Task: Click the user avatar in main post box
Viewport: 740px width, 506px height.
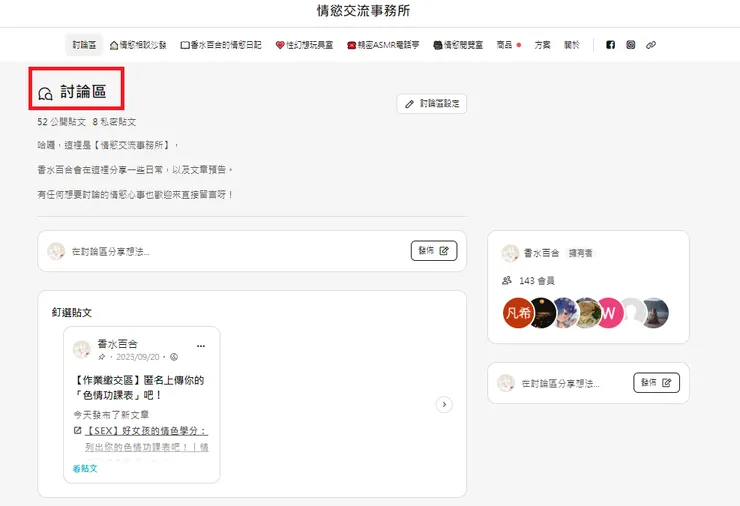Action: [56, 251]
